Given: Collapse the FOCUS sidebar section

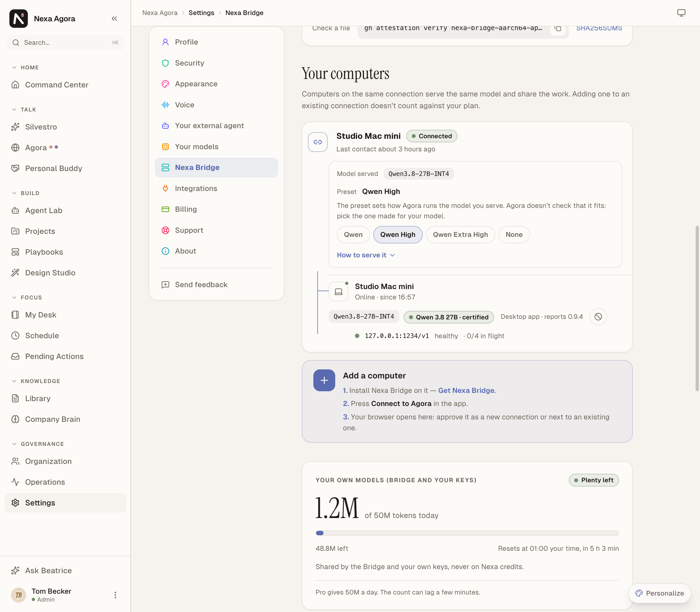Looking at the screenshot, I should pyautogui.click(x=27, y=298).
